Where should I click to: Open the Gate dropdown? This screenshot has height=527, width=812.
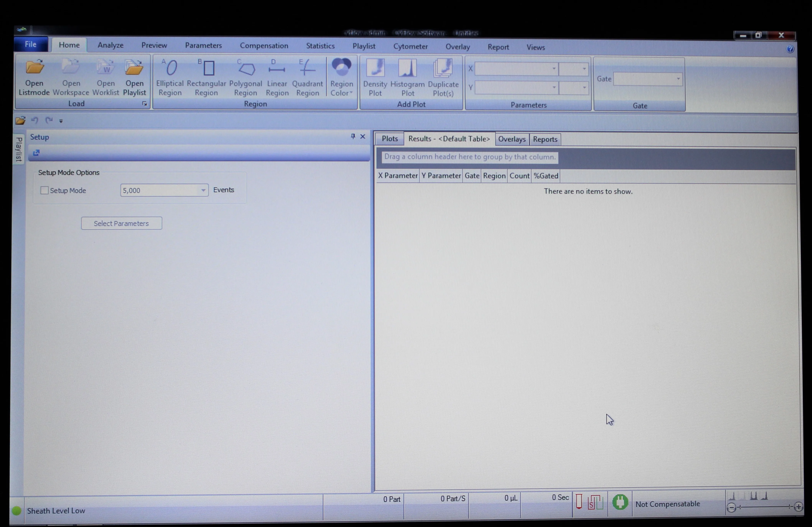tap(678, 79)
